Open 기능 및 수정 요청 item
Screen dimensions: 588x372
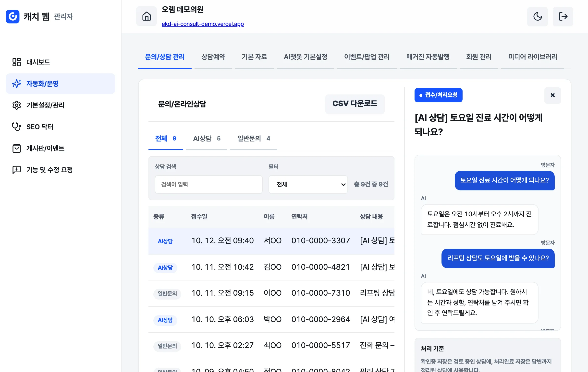coord(60,170)
